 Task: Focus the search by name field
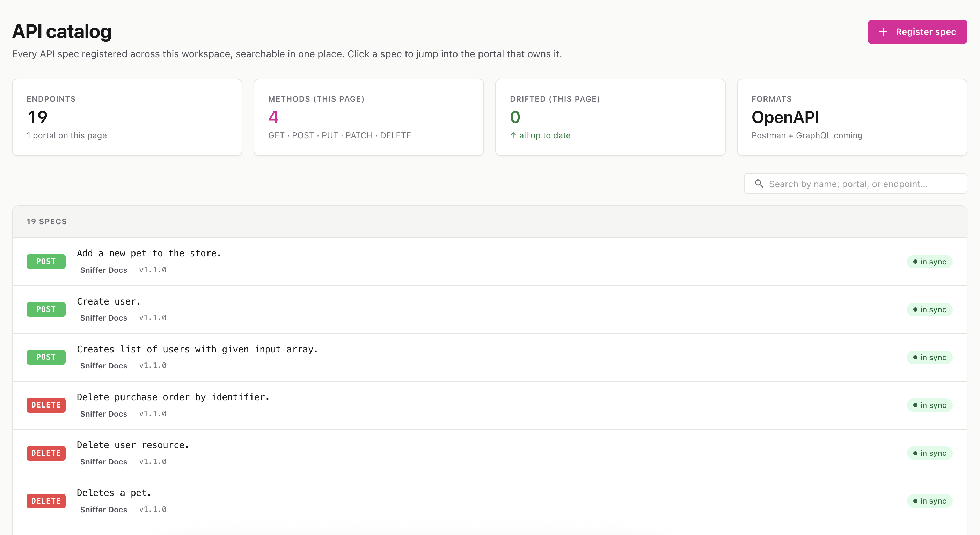[855, 184]
